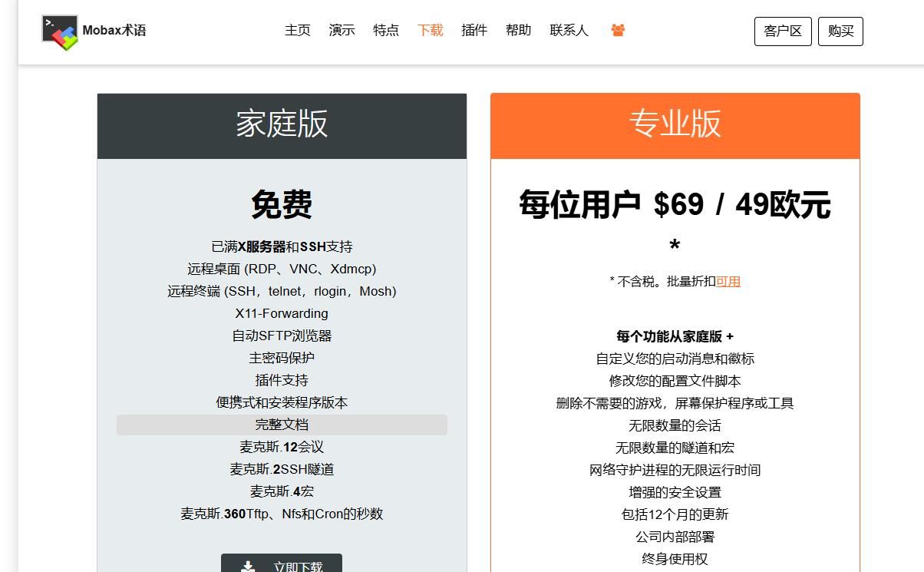Open the 帮助 menu item
Viewport: 924px width, 572px height.
(x=519, y=30)
